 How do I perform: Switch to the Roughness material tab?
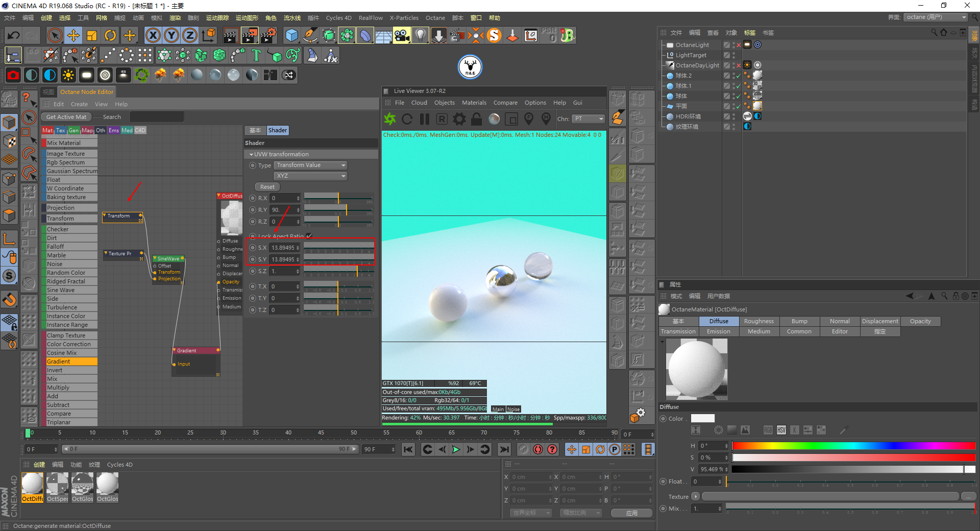pos(759,321)
